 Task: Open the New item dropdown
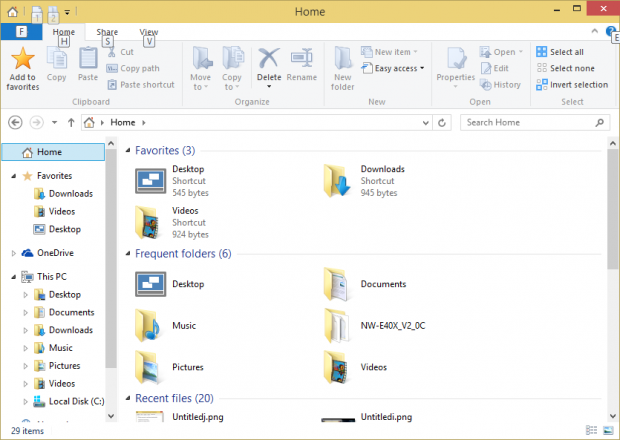(389, 52)
